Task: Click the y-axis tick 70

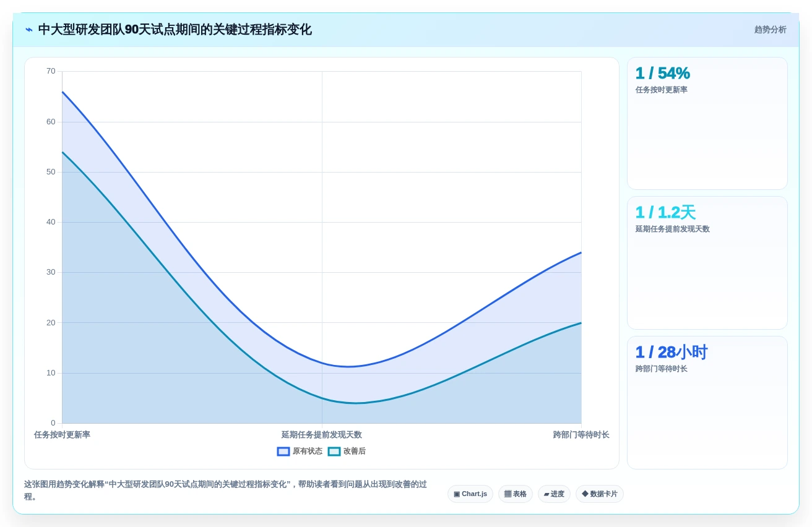Action: tap(51, 71)
